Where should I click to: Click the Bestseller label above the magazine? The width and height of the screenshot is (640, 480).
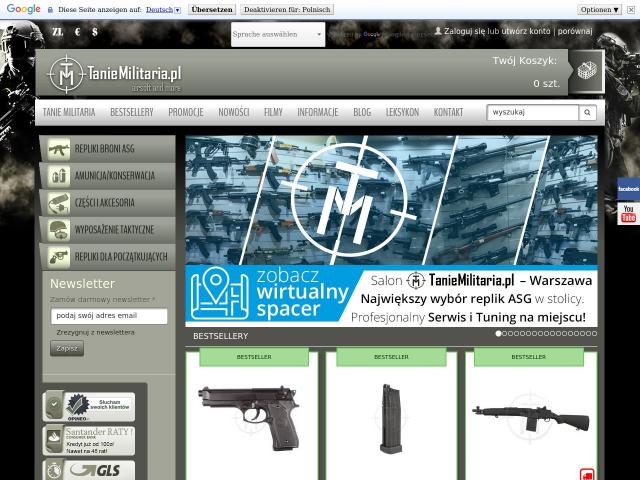pyautogui.click(x=391, y=357)
